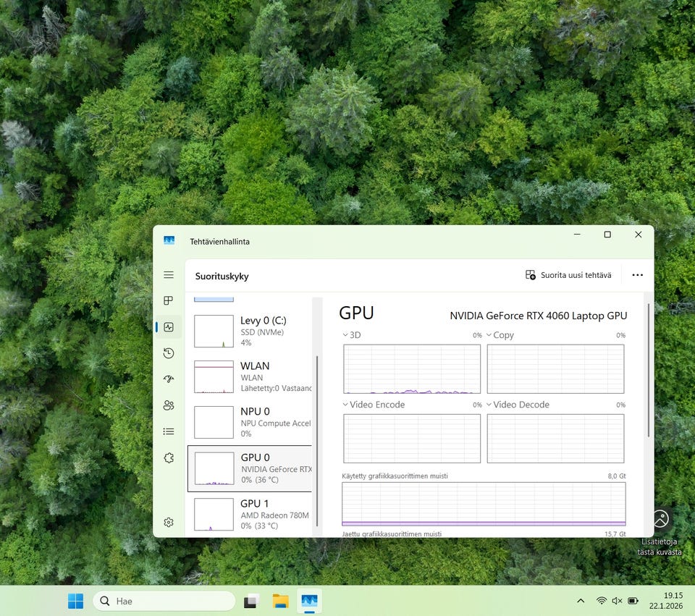Select Levy 0 (C:) disk item
This screenshot has width=695, height=616.
point(250,331)
